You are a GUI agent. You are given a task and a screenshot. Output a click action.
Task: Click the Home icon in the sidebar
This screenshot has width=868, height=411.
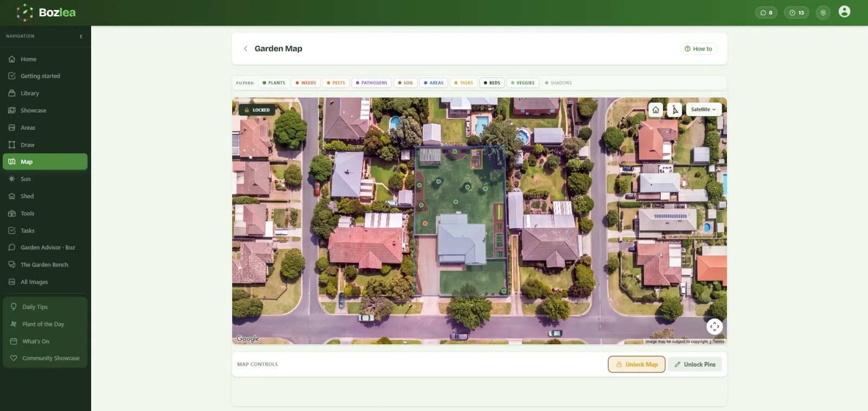click(x=12, y=59)
